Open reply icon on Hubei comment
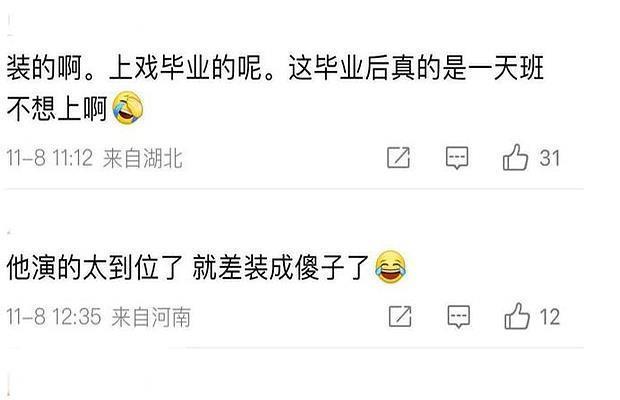The width and height of the screenshot is (620, 400). click(x=457, y=158)
